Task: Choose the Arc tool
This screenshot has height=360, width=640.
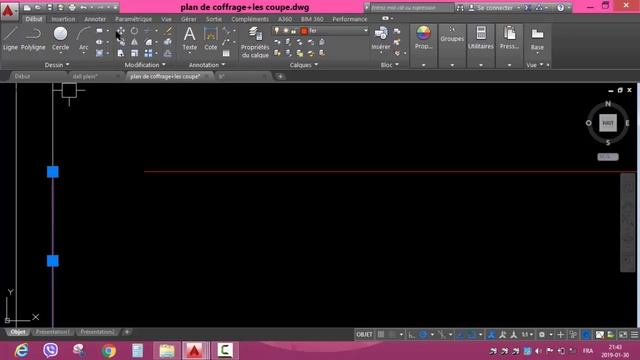Action: (x=84, y=38)
